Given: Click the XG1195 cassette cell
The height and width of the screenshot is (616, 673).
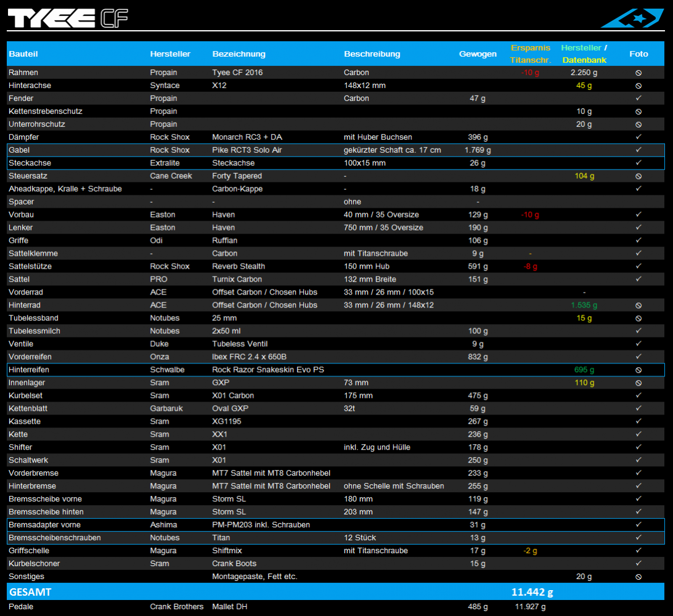Looking at the screenshot, I should coord(227,421).
